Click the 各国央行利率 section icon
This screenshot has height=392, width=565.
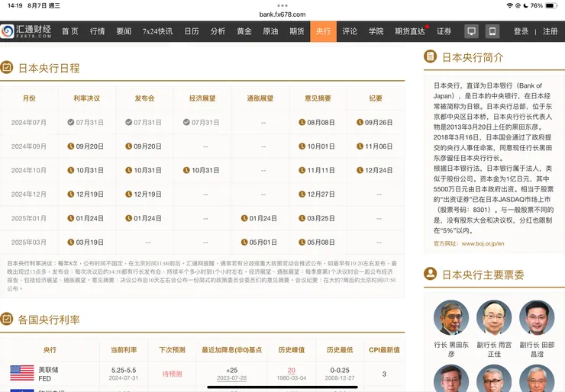[6, 319]
